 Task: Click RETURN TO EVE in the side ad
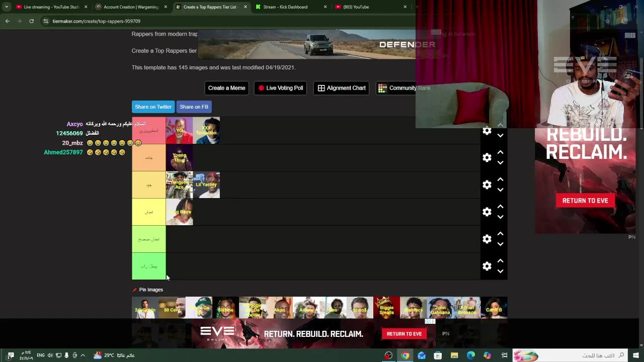585,201
